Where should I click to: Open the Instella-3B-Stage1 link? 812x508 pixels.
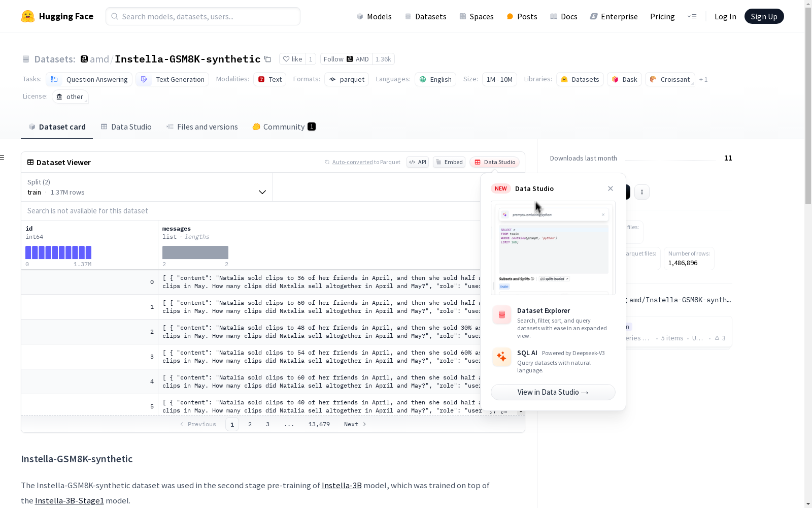coord(70,501)
